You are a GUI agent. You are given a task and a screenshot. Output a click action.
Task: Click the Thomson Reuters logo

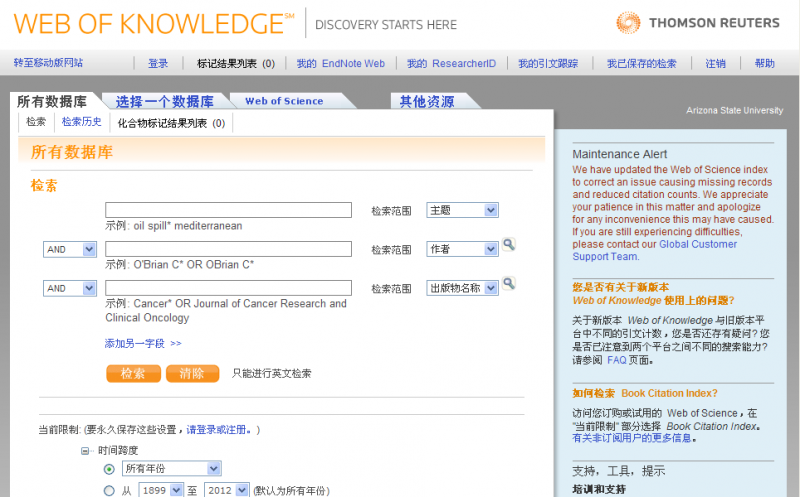(697, 23)
